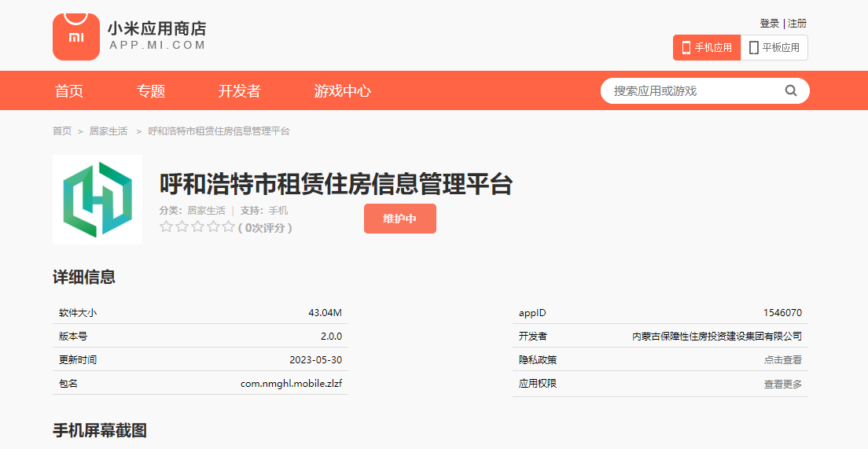Click the category 居家生活 under the title

[x=207, y=211]
